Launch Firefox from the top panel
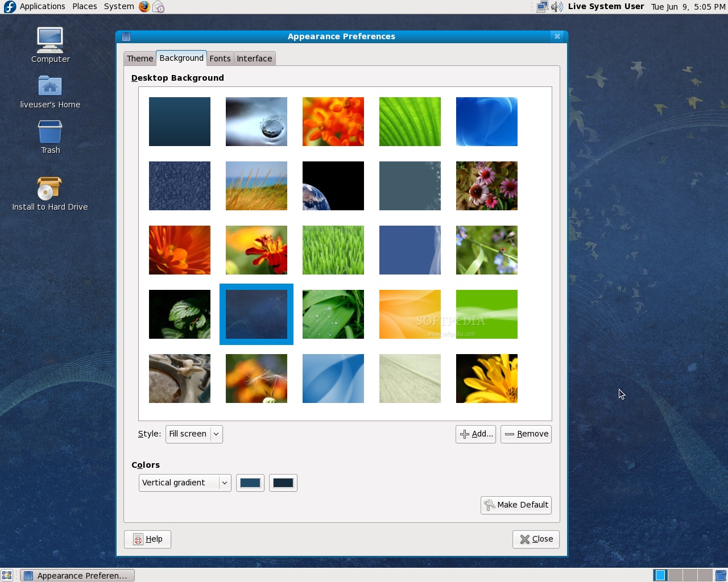The image size is (728, 582). [x=144, y=7]
